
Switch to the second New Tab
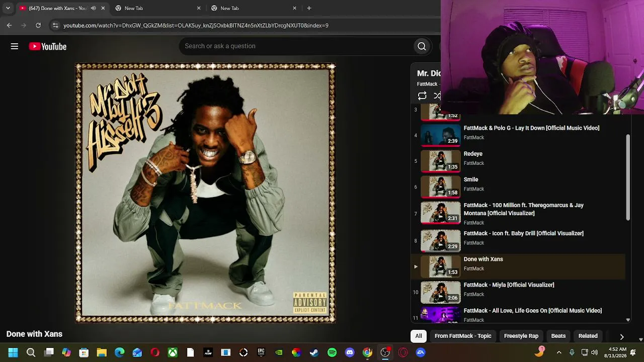coord(254,8)
